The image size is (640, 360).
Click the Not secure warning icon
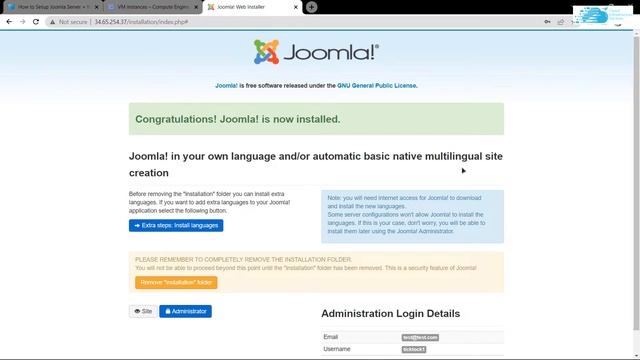52,22
